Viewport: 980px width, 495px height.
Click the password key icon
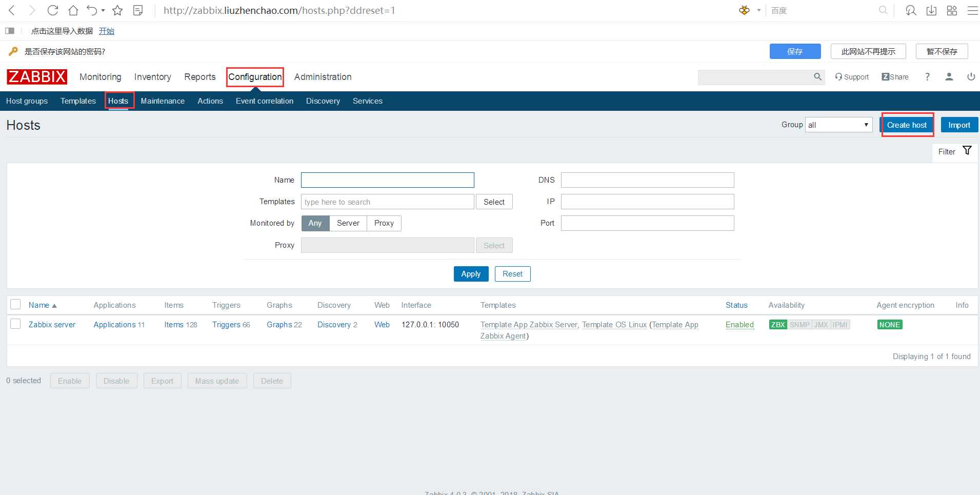click(13, 51)
